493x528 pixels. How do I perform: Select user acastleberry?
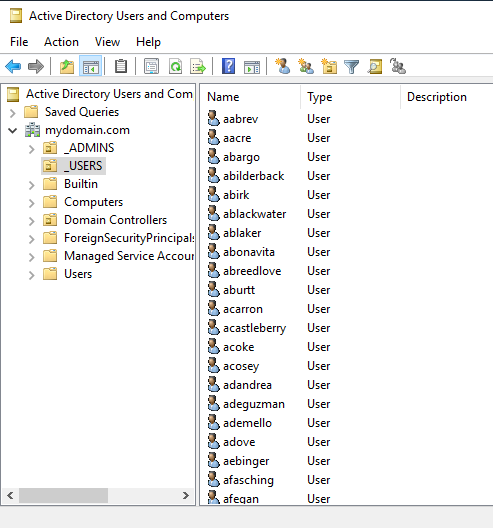(x=254, y=328)
